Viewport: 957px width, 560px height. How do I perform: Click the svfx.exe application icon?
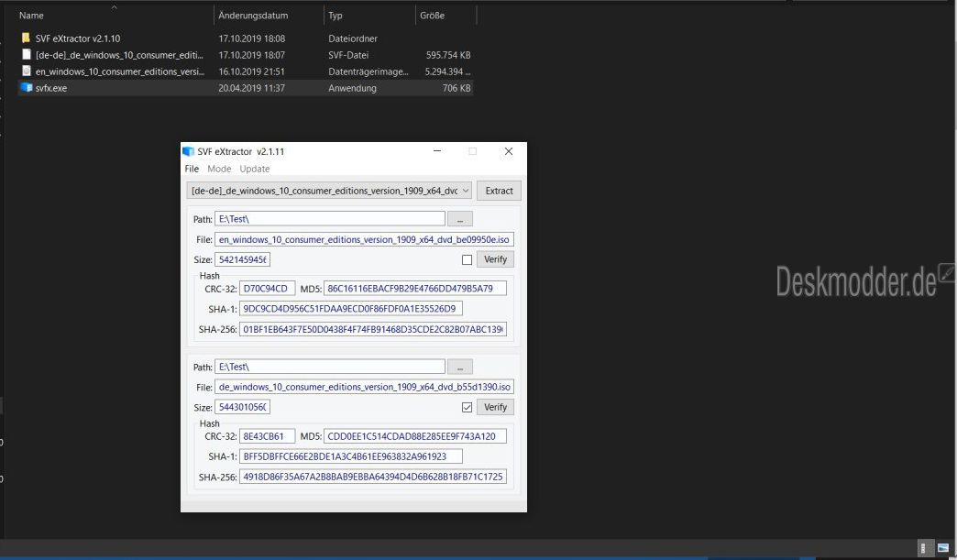point(26,87)
